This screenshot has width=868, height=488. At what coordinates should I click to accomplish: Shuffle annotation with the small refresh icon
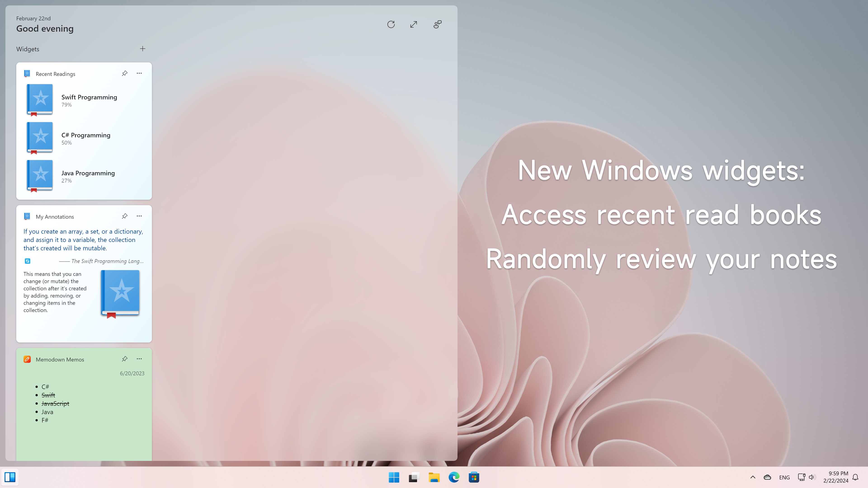(28, 261)
